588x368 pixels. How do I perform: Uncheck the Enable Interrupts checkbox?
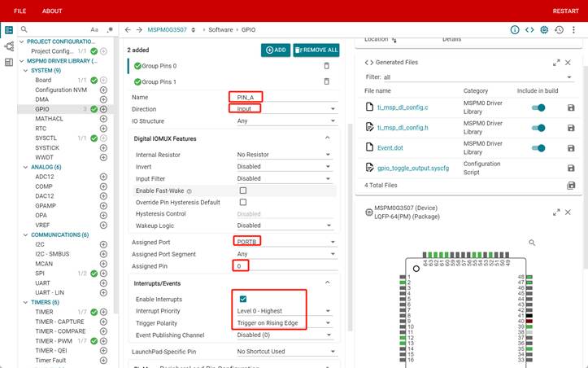click(x=242, y=299)
